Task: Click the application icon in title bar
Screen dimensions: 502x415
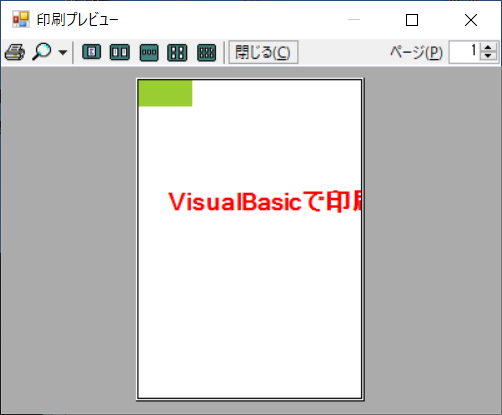Action: (21, 19)
